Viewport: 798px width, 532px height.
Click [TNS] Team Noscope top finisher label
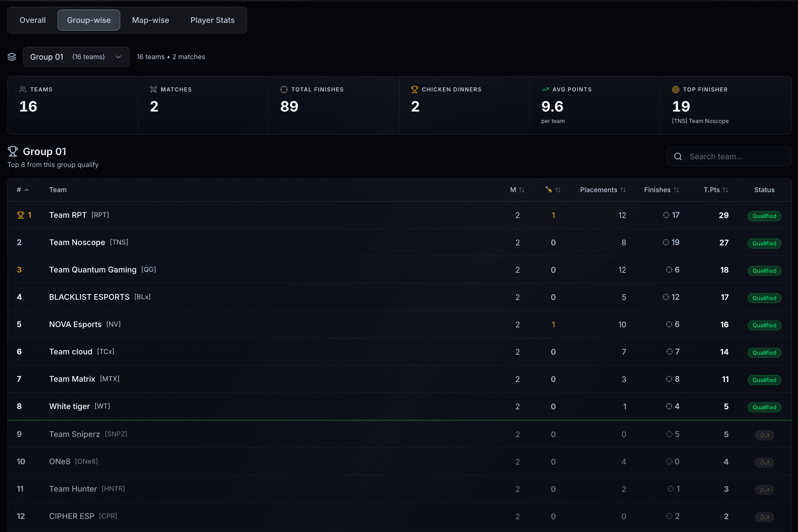[x=700, y=121]
